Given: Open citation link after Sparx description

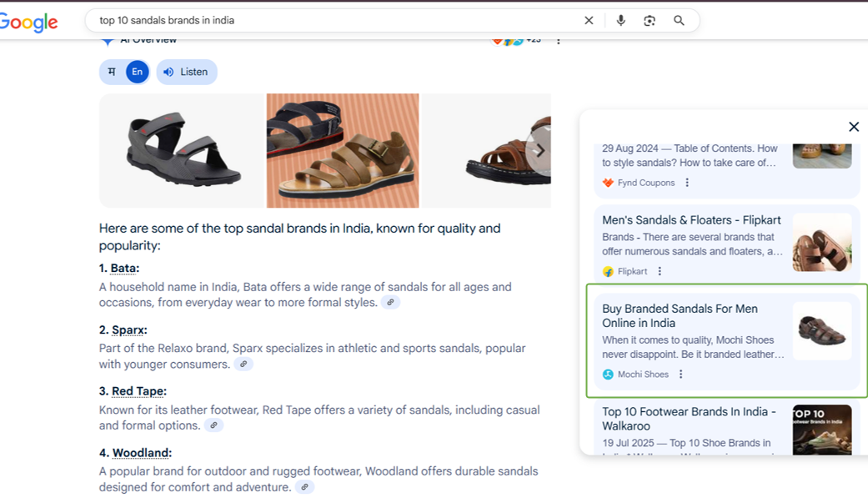Looking at the screenshot, I should [x=243, y=365].
